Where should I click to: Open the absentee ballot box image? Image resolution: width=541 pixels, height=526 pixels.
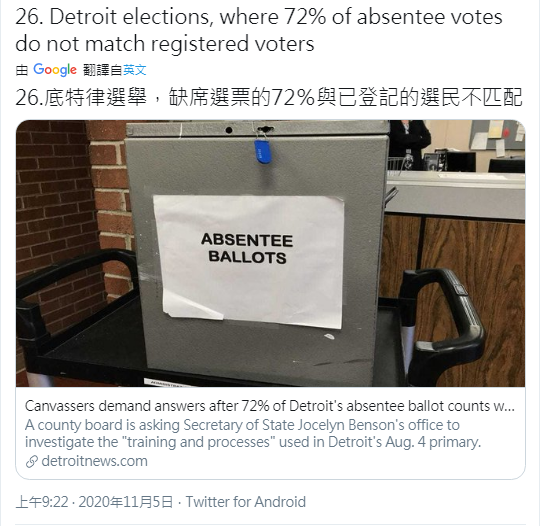(x=270, y=253)
